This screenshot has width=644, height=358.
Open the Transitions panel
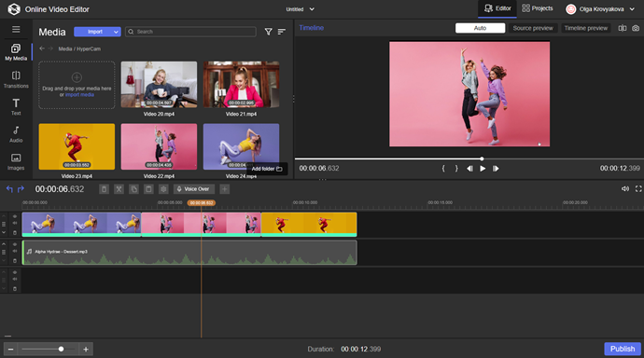(x=16, y=79)
